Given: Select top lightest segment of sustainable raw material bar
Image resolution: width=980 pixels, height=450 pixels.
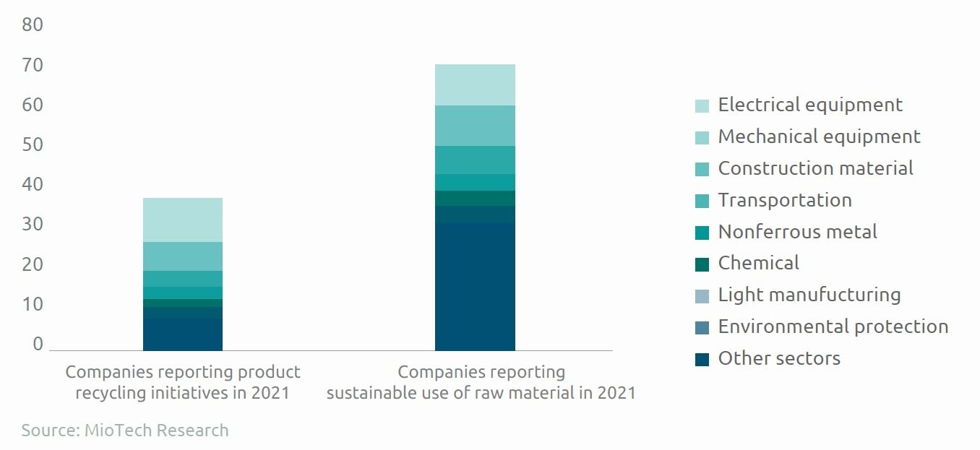Looking at the screenshot, I should 475,85.
